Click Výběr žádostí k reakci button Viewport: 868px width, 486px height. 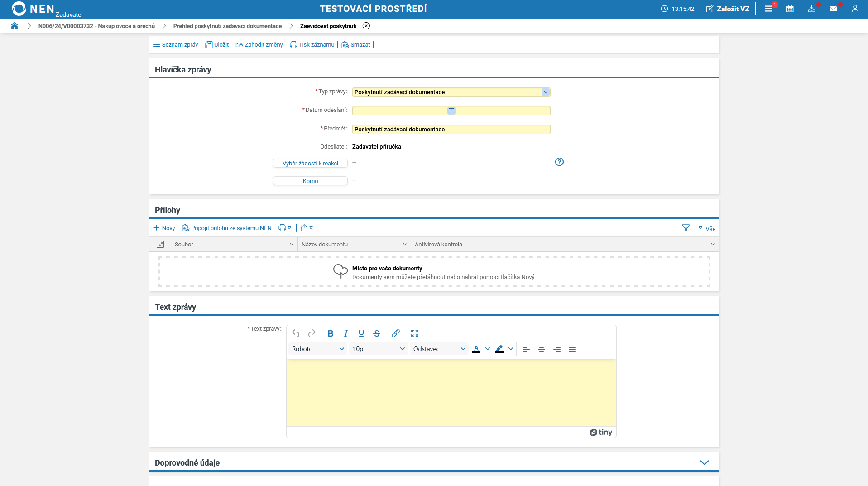tap(310, 164)
